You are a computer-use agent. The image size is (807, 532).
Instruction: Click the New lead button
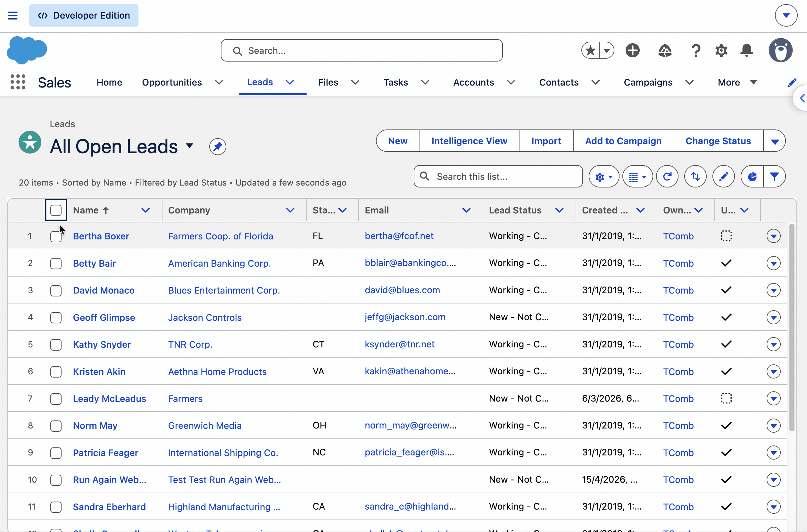pos(398,141)
